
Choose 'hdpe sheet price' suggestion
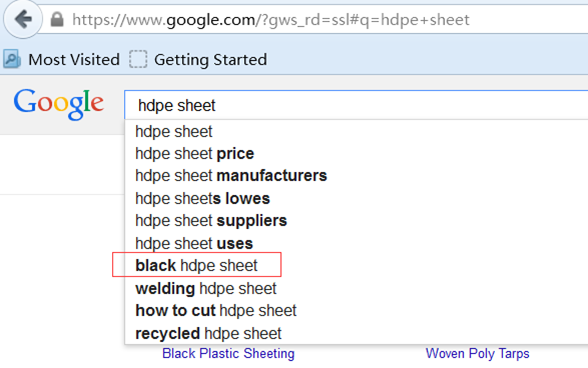356,154
